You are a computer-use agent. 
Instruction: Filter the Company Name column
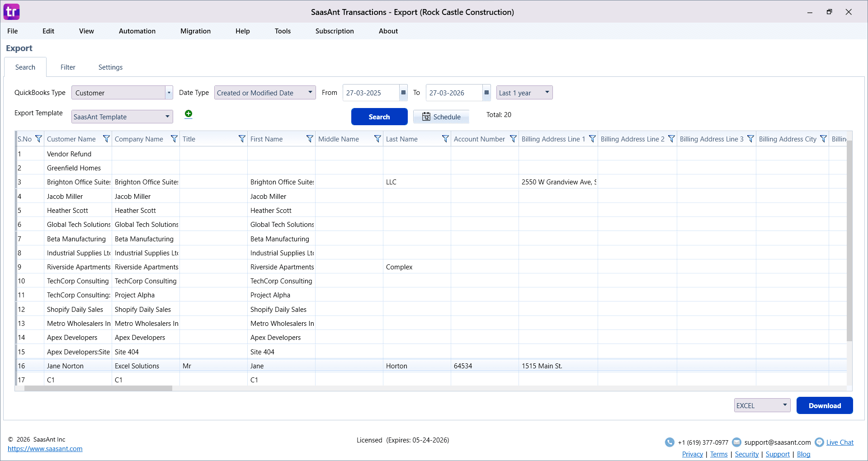coord(174,139)
